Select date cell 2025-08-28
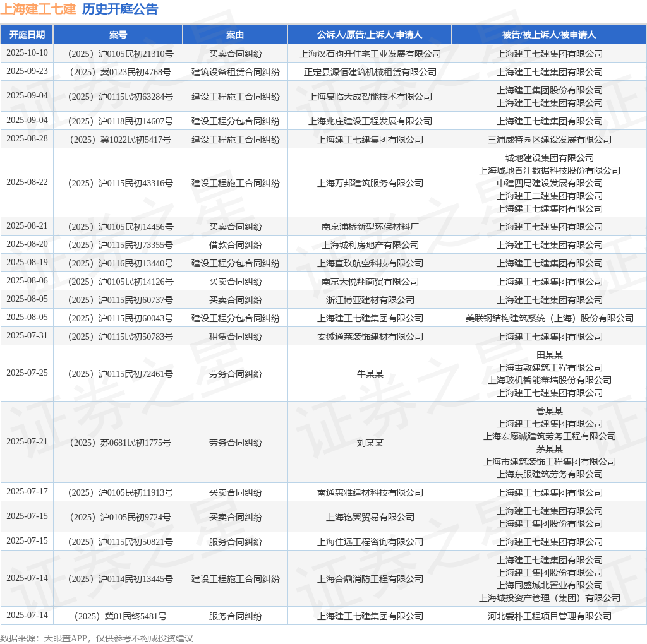Viewport: 647px width, 644px height. [27, 138]
